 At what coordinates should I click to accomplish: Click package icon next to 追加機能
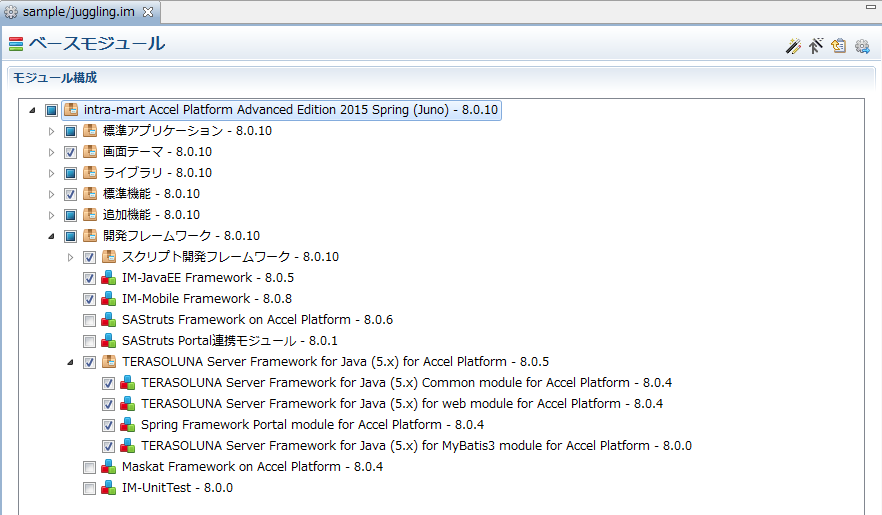90,215
